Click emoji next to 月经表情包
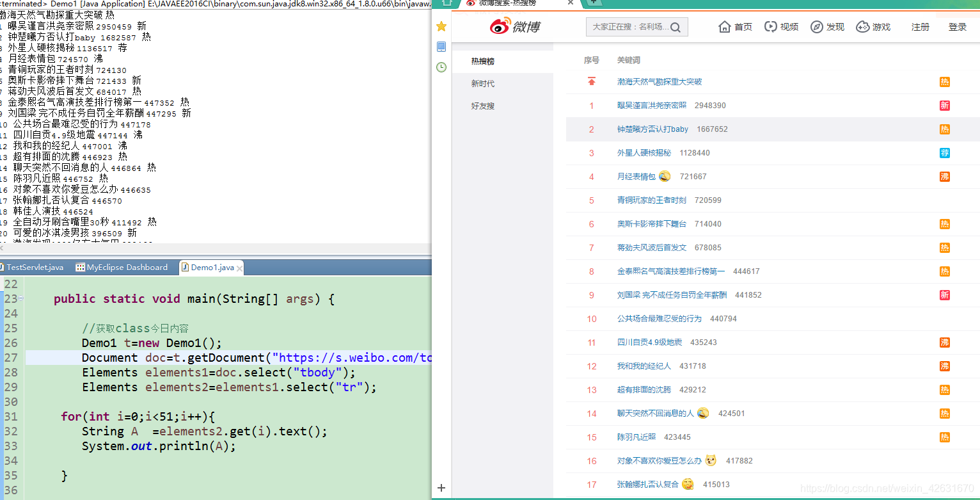 [665, 176]
